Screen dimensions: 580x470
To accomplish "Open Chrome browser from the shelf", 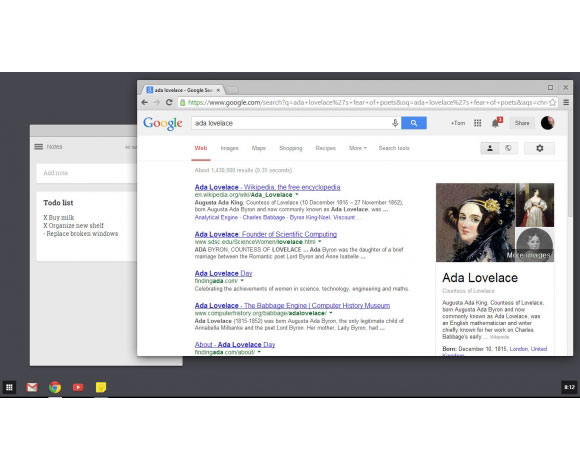I will point(55,387).
